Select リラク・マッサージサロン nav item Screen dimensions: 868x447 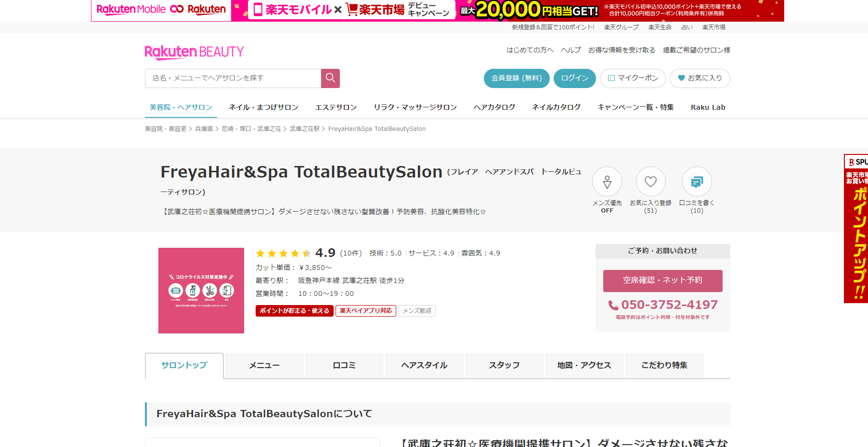pyautogui.click(x=415, y=107)
